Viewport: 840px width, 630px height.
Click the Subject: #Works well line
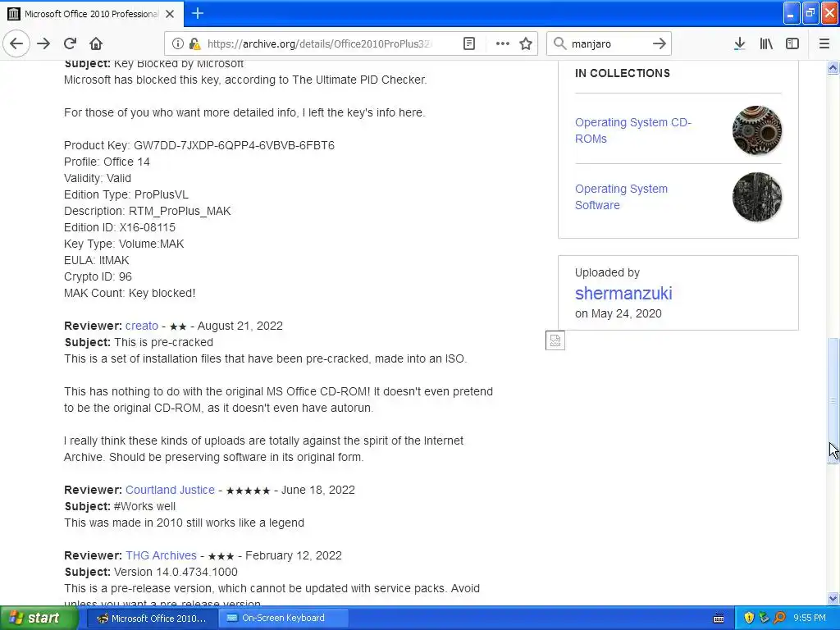pyautogui.click(x=120, y=506)
